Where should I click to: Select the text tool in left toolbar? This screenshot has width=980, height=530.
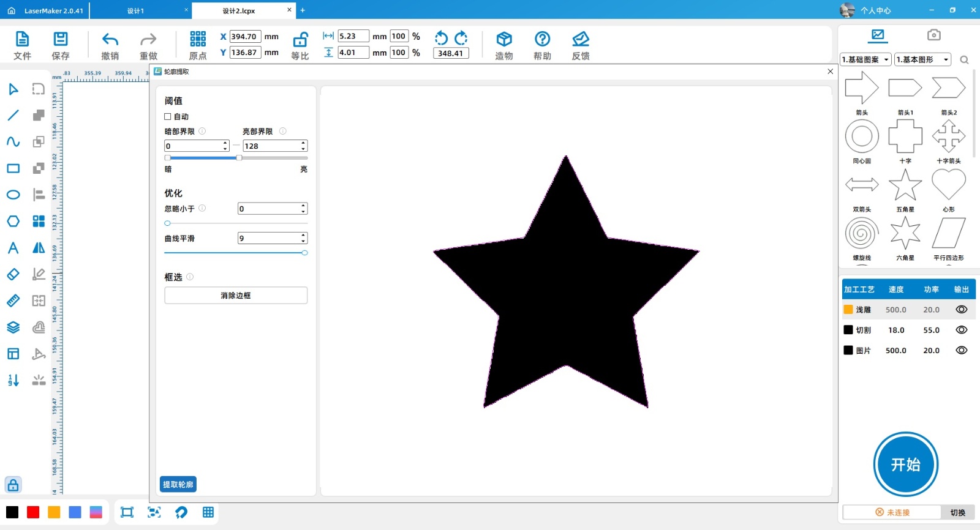click(x=13, y=248)
